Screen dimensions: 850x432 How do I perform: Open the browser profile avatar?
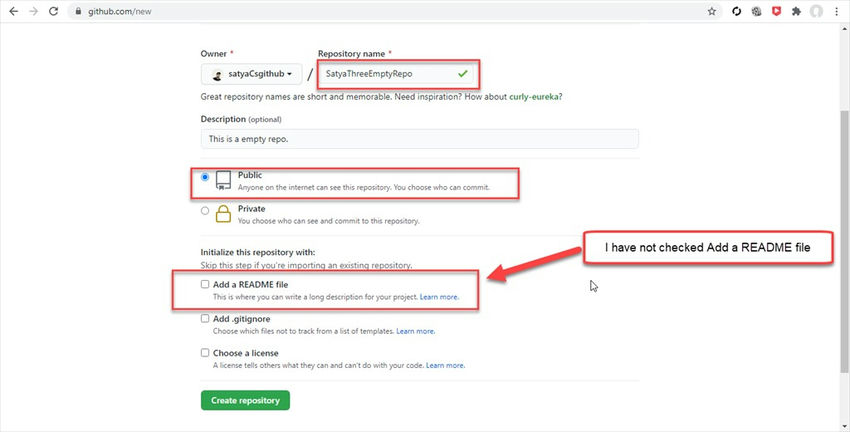tap(817, 12)
